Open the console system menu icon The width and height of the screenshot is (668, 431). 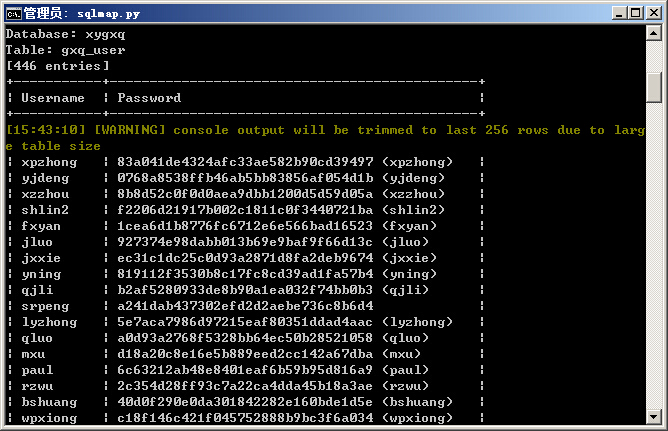pyautogui.click(x=13, y=14)
